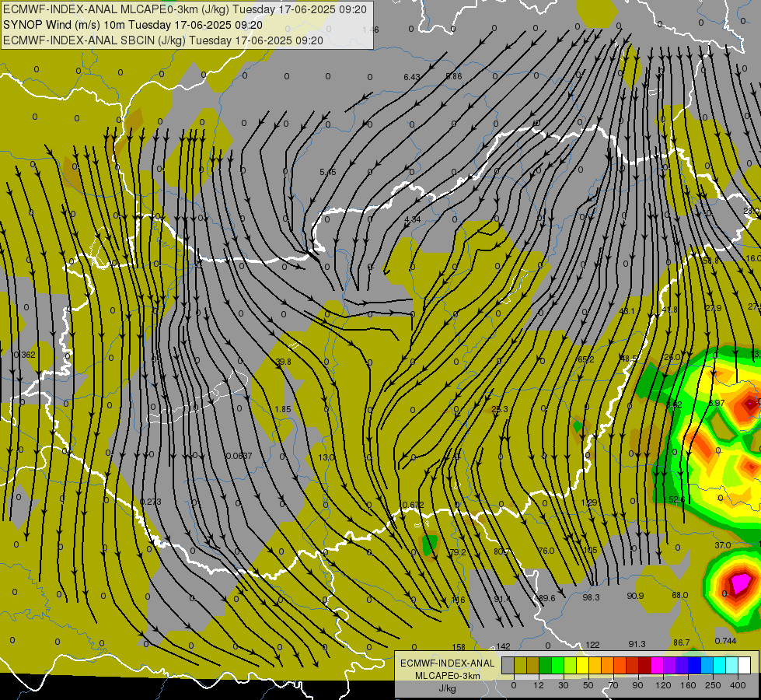
Task: Click the map value '98.3'
Action: click(x=591, y=597)
